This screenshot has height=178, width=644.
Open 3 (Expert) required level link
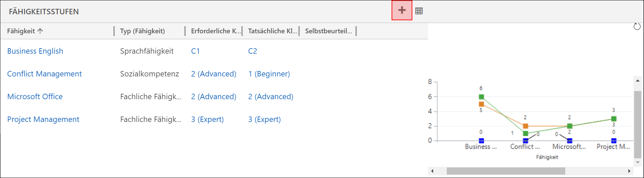207,119
